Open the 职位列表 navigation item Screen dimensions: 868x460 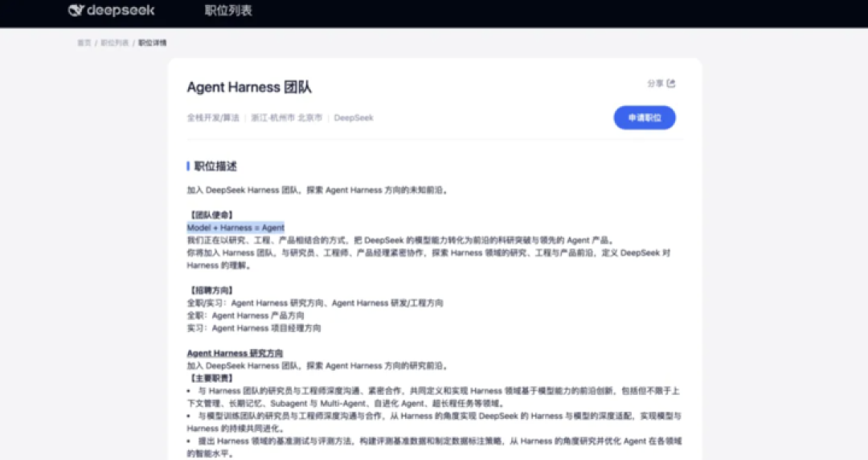pos(228,10)
